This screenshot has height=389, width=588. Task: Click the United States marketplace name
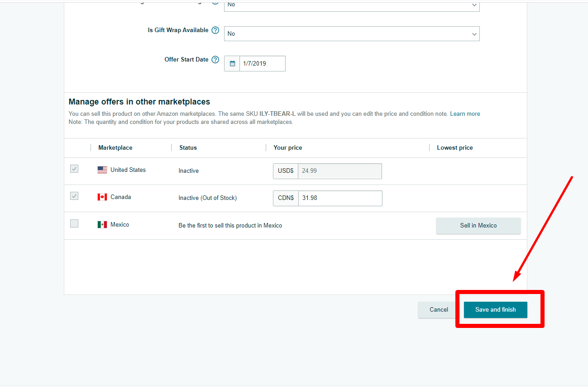point(128,170)
